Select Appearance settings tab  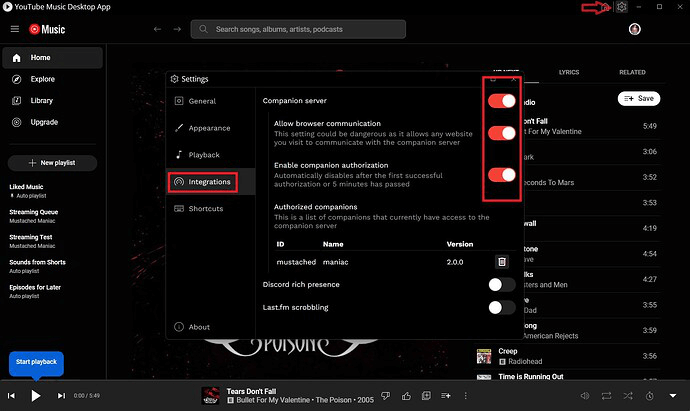point(209,128)
